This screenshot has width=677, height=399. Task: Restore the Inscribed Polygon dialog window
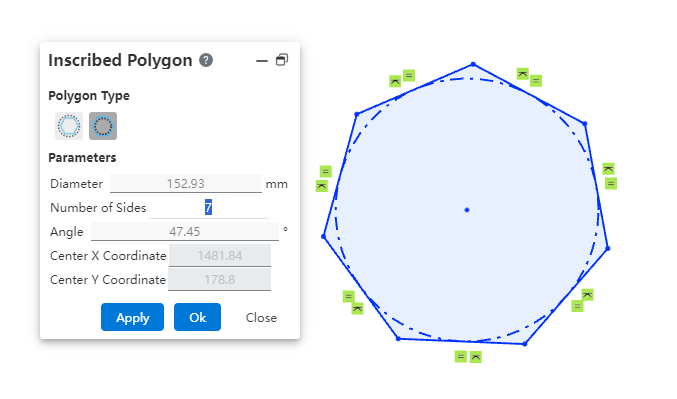pos(282,60)
